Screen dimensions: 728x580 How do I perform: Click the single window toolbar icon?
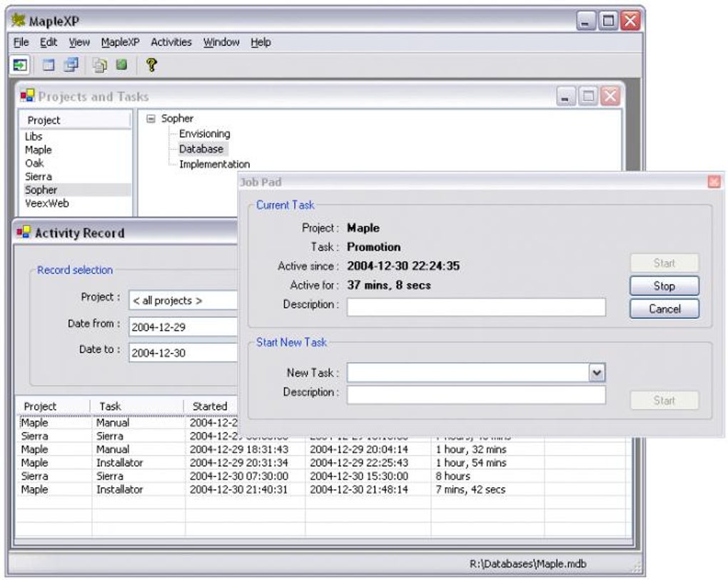(x=49, y=65)
